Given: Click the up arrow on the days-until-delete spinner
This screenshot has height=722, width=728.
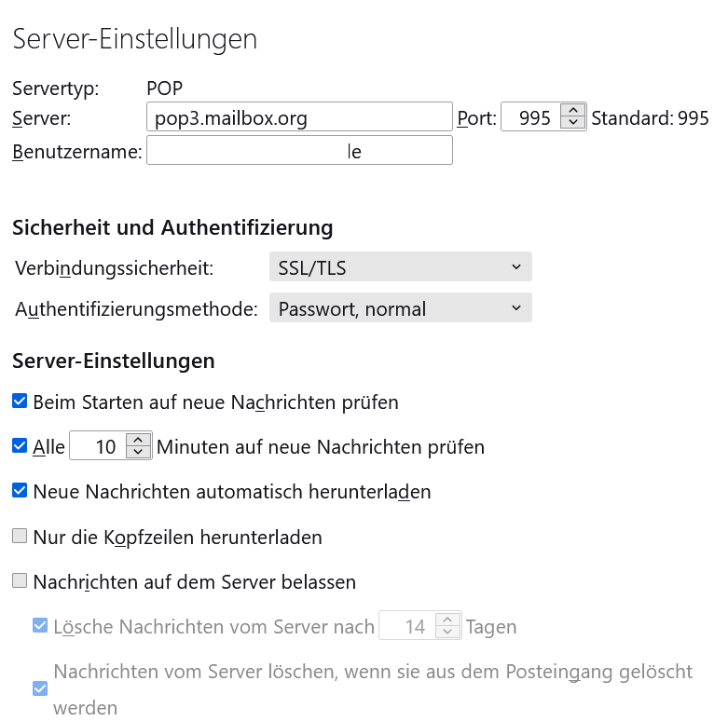Looking at the screenshot, I should [447, 620].
